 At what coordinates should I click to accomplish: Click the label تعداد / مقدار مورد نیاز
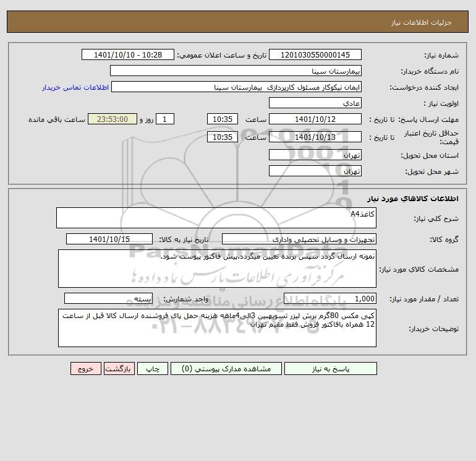[x=424, y=299]
